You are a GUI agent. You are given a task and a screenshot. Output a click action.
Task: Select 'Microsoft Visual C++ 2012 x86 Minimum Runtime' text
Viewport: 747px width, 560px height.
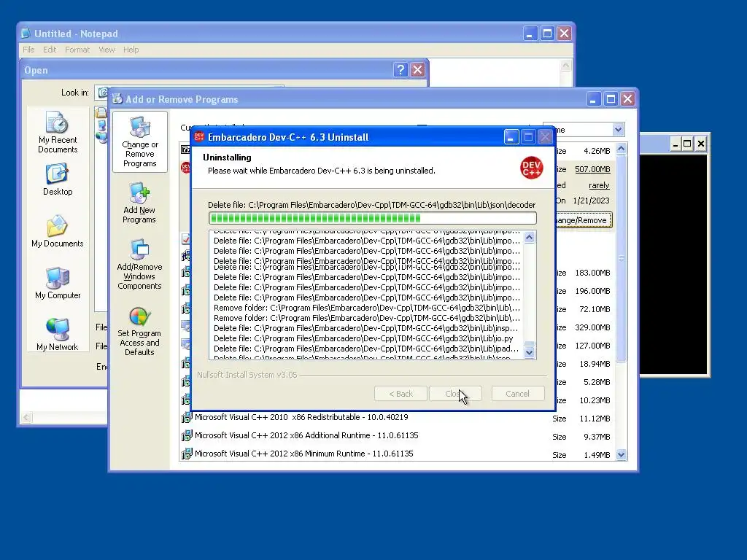click(304, 454)
